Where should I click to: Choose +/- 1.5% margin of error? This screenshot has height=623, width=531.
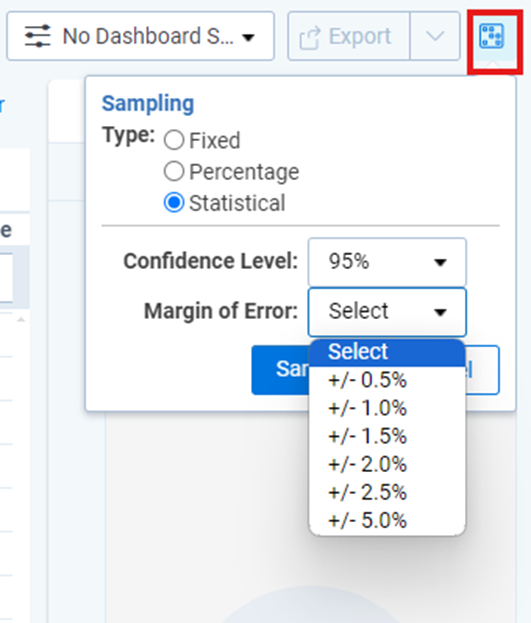click(387, 436)
